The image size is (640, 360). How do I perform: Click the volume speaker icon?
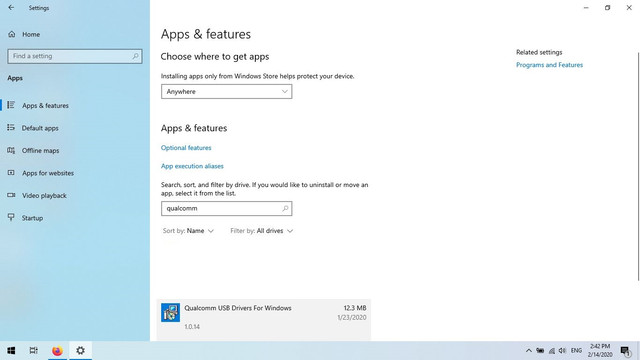562,351
